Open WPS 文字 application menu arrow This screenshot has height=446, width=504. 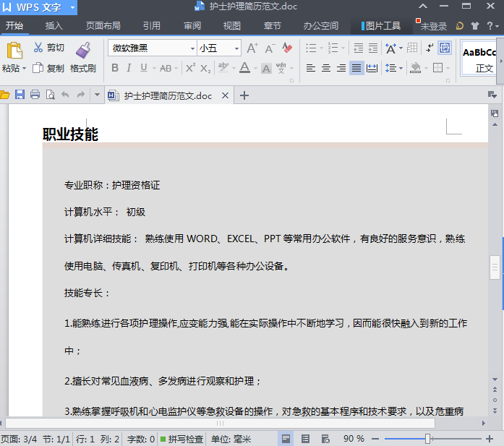[72, 7]
